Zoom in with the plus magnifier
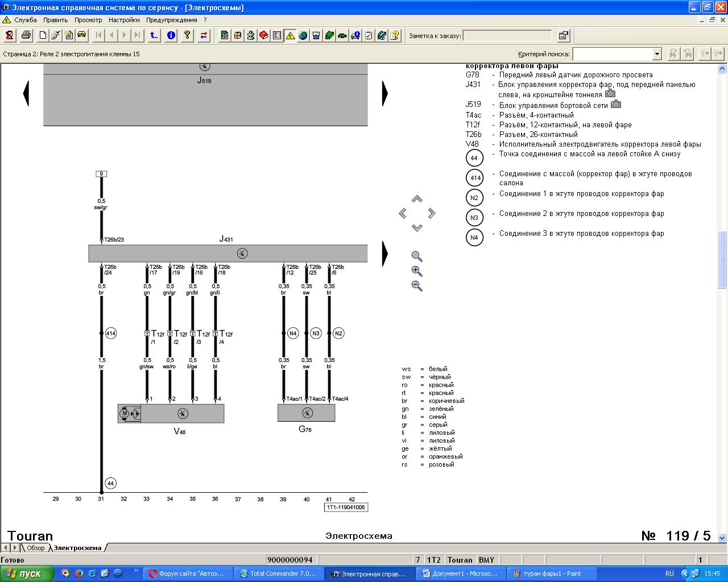728x582 pixels. (x=417, y=271)
